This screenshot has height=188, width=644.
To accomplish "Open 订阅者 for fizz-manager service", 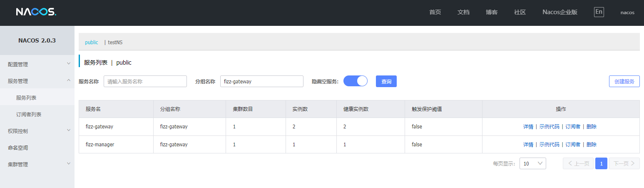I will point(573,145).
